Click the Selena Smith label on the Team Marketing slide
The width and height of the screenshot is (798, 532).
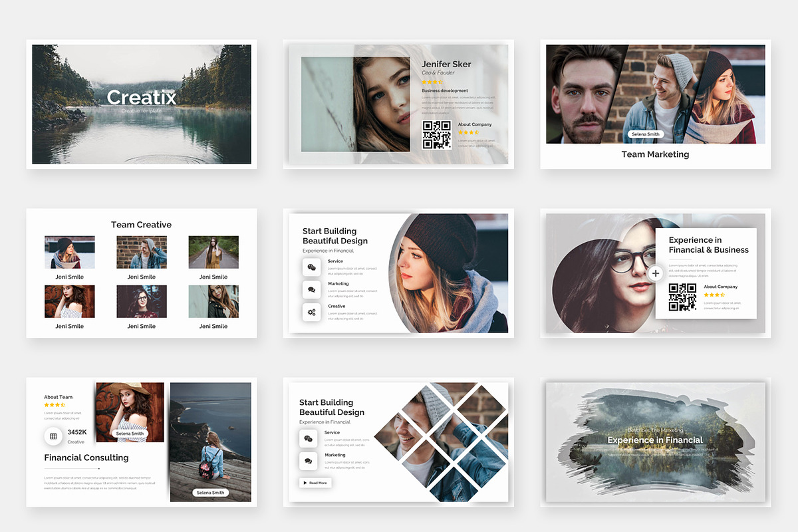pos(646,134)
